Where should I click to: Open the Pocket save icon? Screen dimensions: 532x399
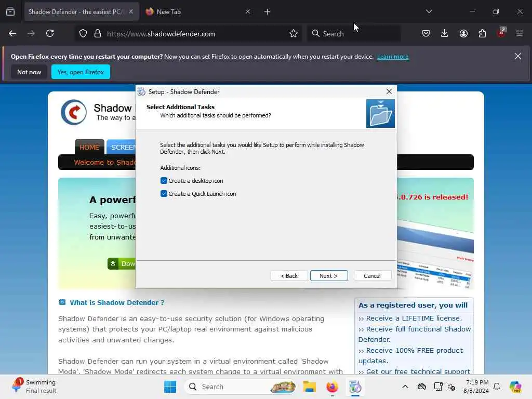click(x=426, y=33)
